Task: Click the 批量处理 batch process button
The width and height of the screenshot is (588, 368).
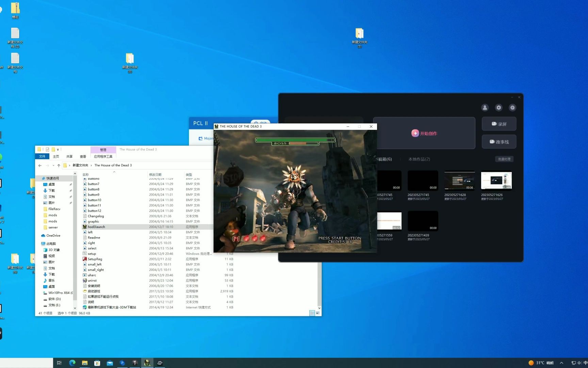Action: 504,159
